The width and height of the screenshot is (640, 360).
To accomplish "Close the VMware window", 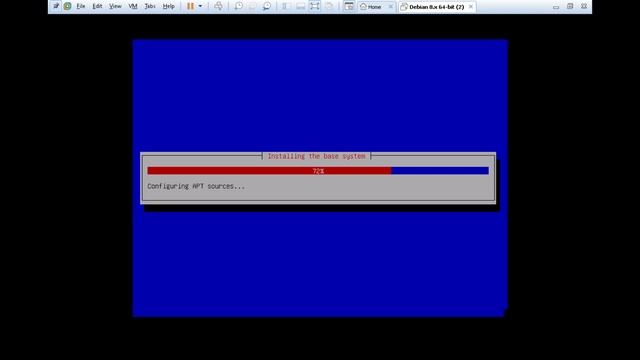I will coord(584,7).
